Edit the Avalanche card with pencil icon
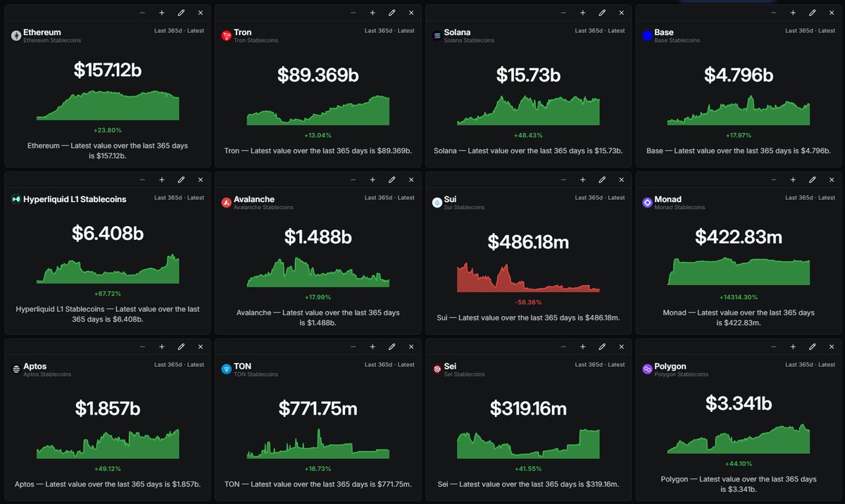This screenshot has height=504, width=845. pos(392,180)
